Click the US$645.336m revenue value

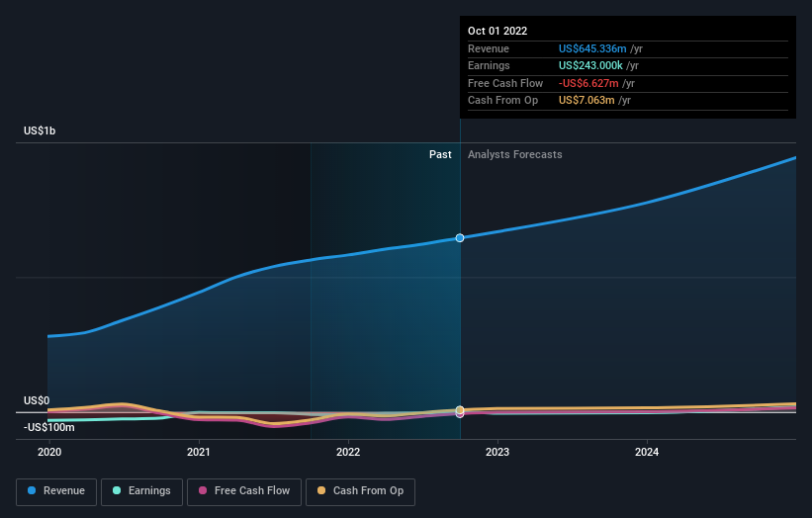pyautogui.click(x=592, y=48)
